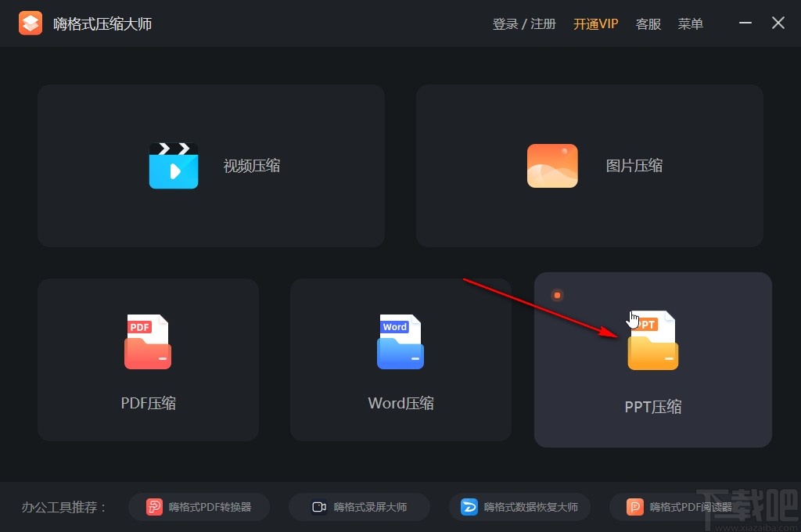Click the 嗨格式录屏大师 camera icon

(319, 507)
